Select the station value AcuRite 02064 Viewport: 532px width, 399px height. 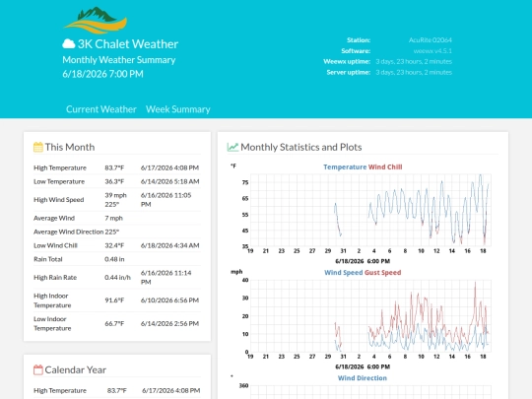coord(430,40)
